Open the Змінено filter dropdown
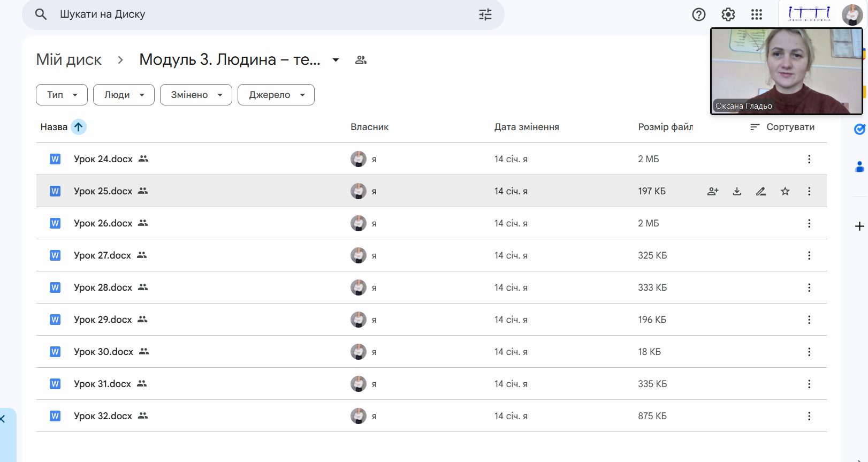The image size is (868, 462). 196,95
